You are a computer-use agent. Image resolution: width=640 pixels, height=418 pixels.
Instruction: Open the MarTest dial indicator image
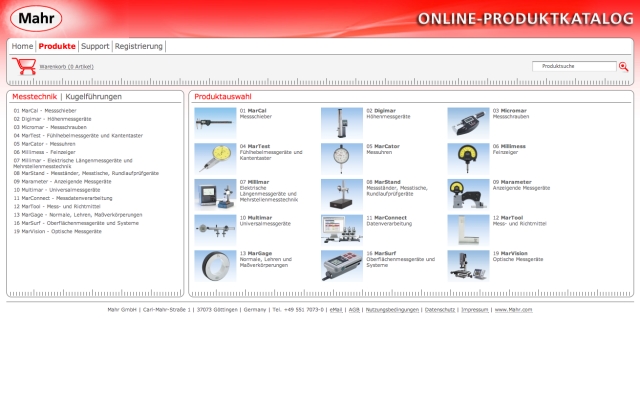[x=215, y=157]
